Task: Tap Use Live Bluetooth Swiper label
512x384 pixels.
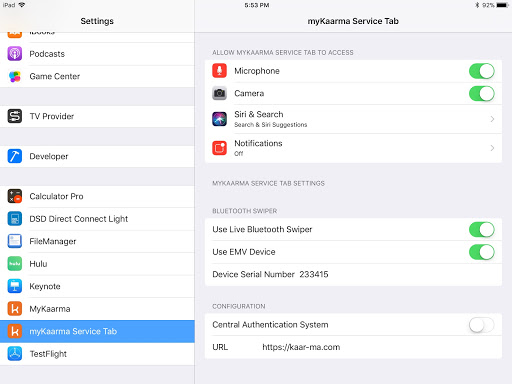Action: tap(262, 229)
